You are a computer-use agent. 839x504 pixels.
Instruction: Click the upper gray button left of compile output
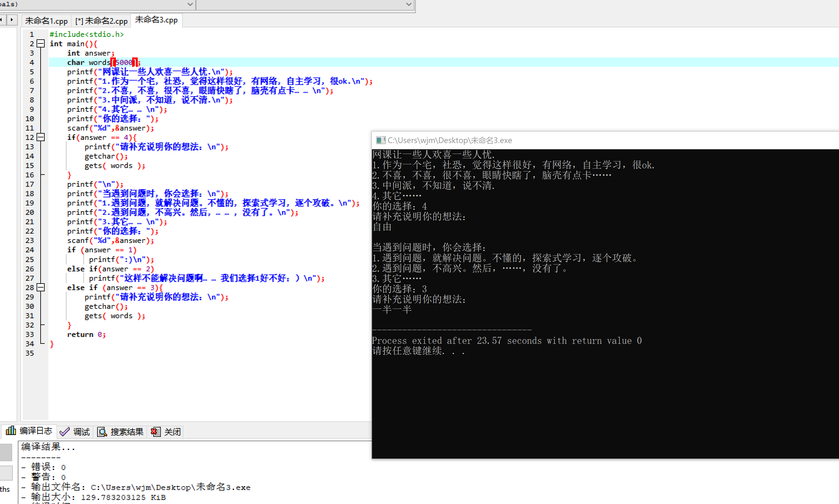[6, 452]
